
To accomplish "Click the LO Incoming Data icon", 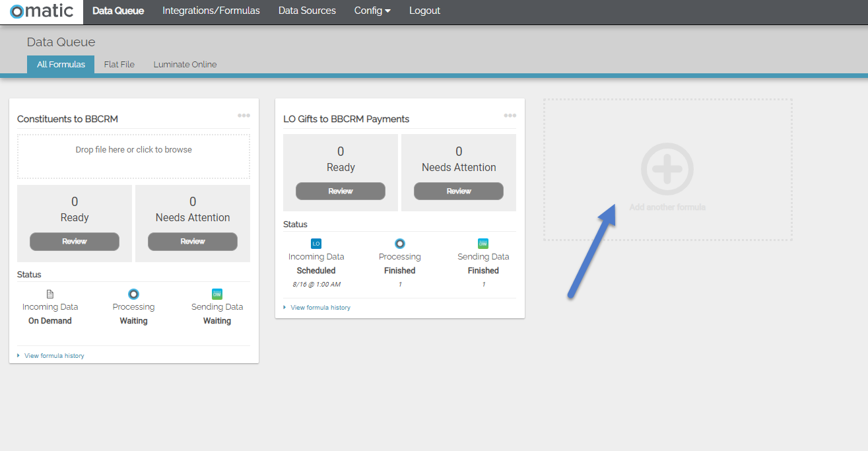I will click(x=316, y=244).
